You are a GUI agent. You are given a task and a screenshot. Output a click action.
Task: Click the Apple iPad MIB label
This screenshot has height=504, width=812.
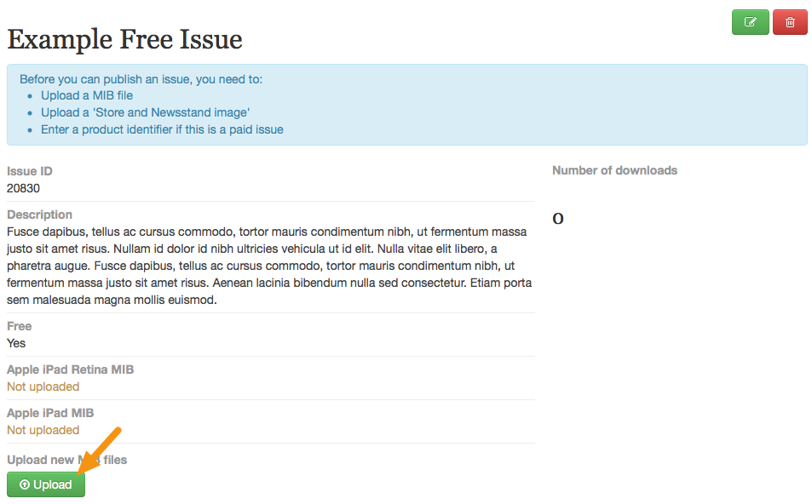pos(50,414)
